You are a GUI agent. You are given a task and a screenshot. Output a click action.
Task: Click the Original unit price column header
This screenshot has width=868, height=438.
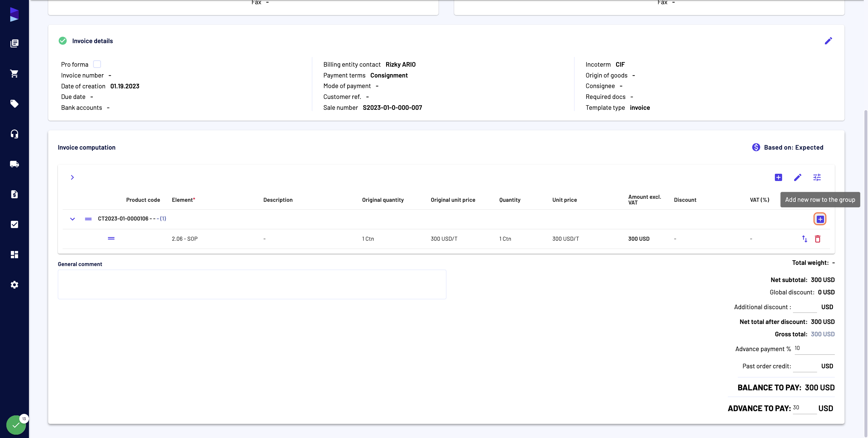click(453, 200)
